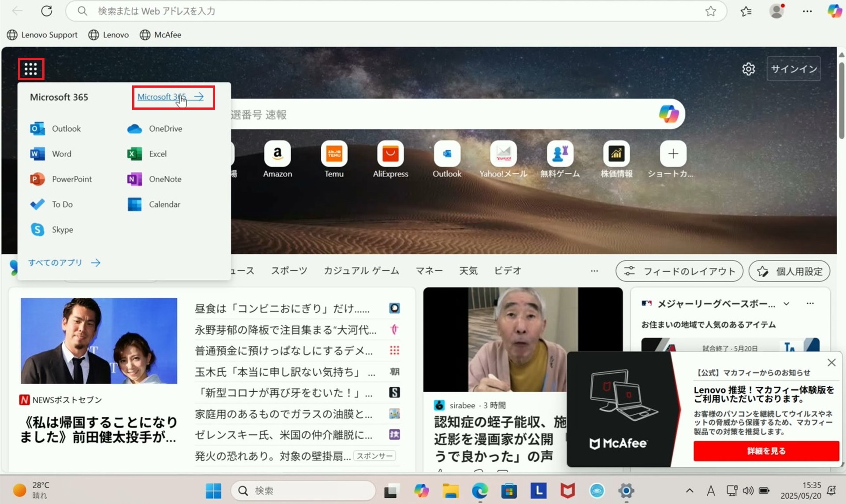Open Skype from the app panel
Screen dimensions: 846x504
pyautogui.click(x=52, y=230)
